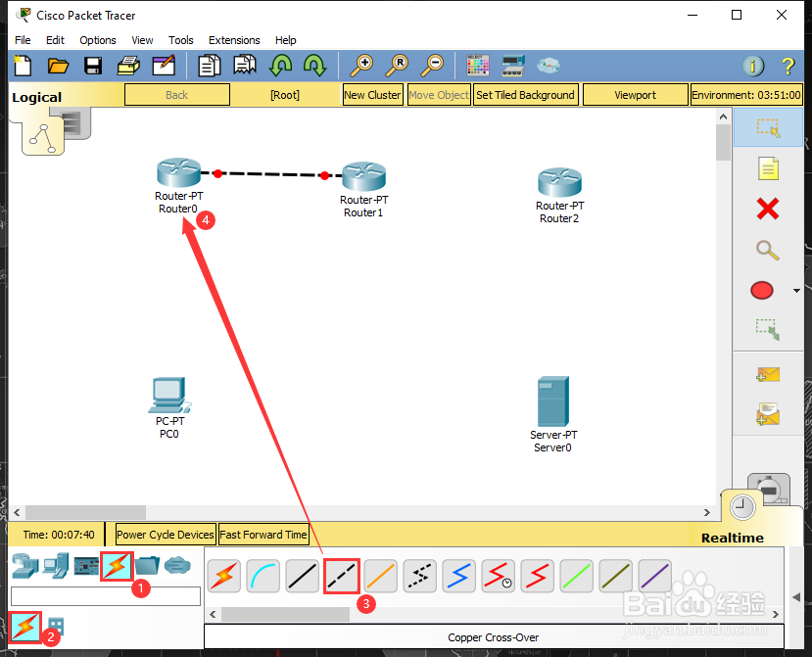This screenshot has width=812, height=657.
Task: Choose the blue Coaxial cable
Action: [x=458, y=576]
